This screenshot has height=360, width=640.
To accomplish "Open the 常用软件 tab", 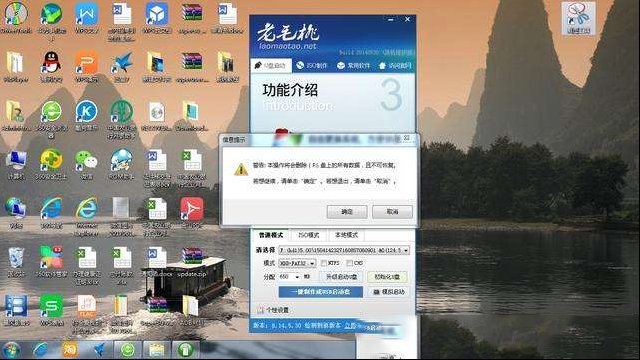I will [x=353, y=66].
